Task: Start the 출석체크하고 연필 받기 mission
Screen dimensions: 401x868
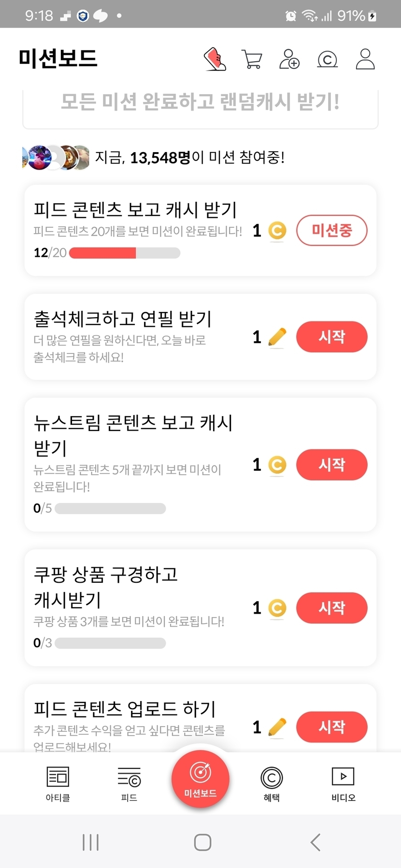Action: [x=331, y=336]
